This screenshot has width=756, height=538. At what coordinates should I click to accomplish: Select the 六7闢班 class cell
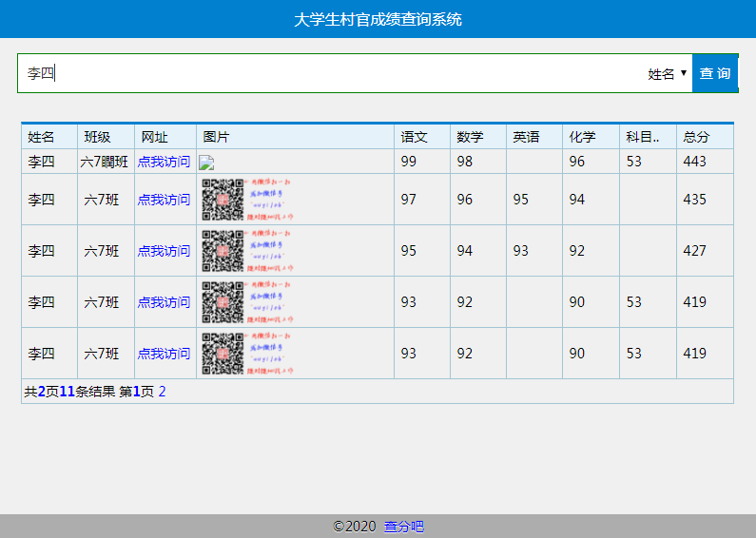coord(105,162)
